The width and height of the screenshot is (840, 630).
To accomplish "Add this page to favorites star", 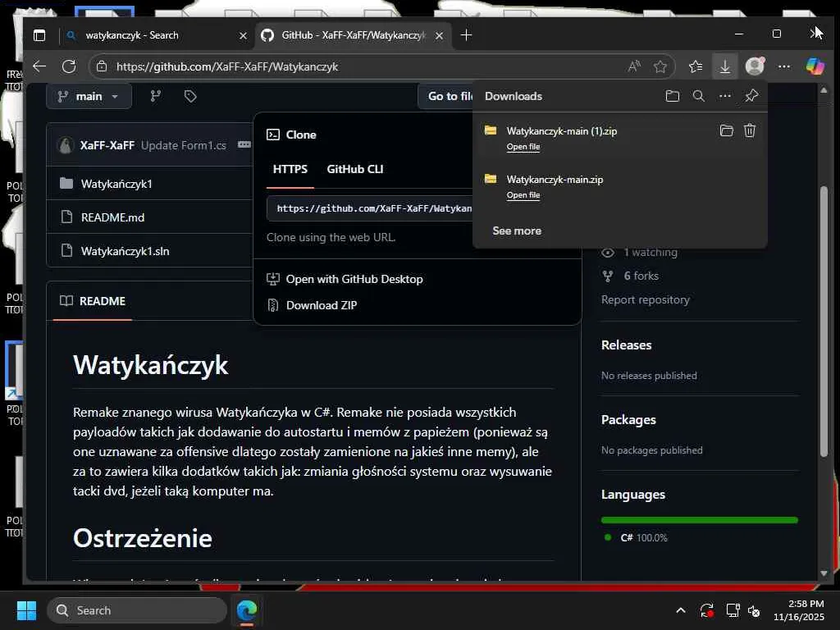I will pos(660,66).
